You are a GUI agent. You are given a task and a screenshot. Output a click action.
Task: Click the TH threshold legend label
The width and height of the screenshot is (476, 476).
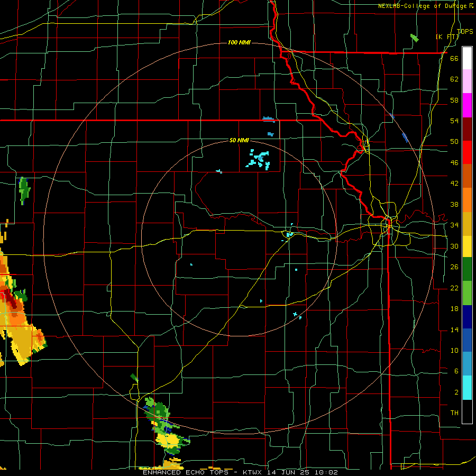tap(454, 413)
